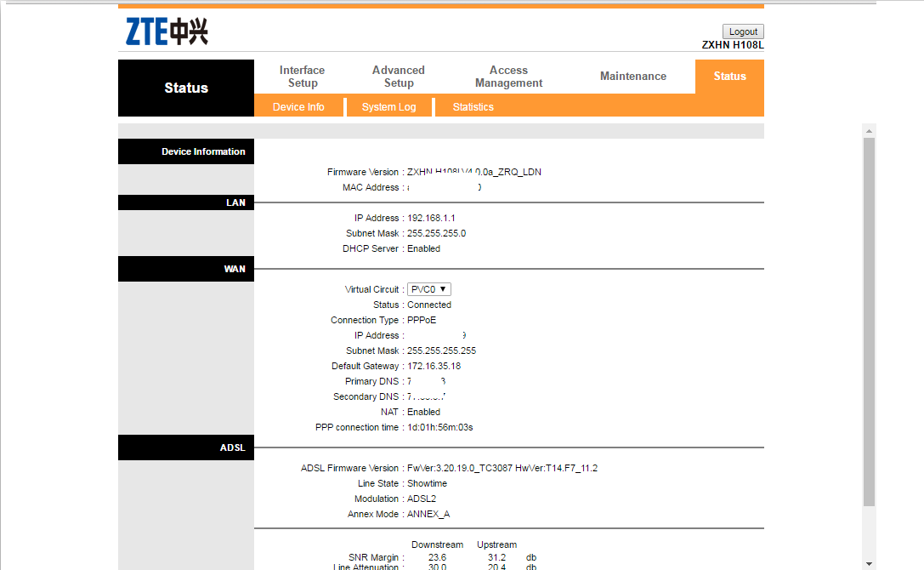Switch to Access Management tab
Viewport: 924px width, 570px height.
click(508, 77)
